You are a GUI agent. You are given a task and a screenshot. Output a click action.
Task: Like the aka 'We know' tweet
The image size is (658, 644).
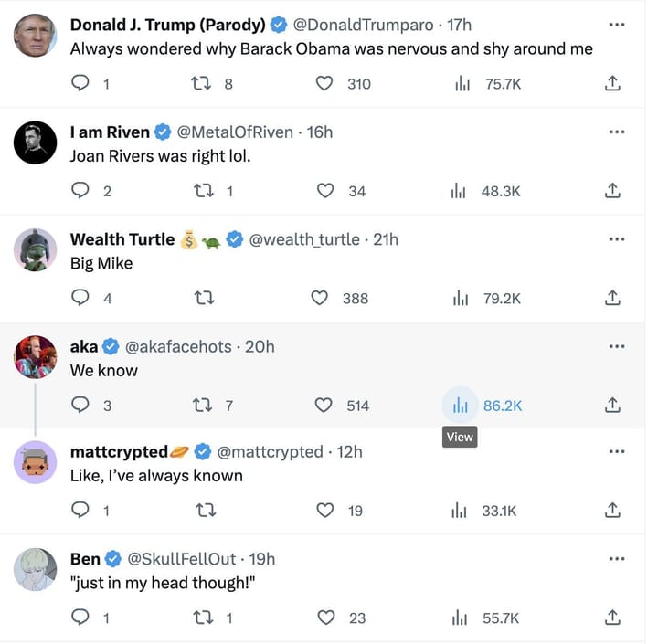coord(324,406)
